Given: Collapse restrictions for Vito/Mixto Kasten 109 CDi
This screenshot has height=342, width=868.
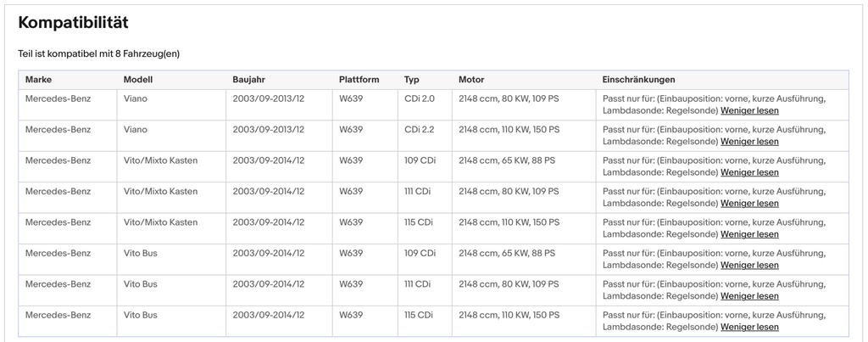Looking at the screenshot, I should coord(749,172).
